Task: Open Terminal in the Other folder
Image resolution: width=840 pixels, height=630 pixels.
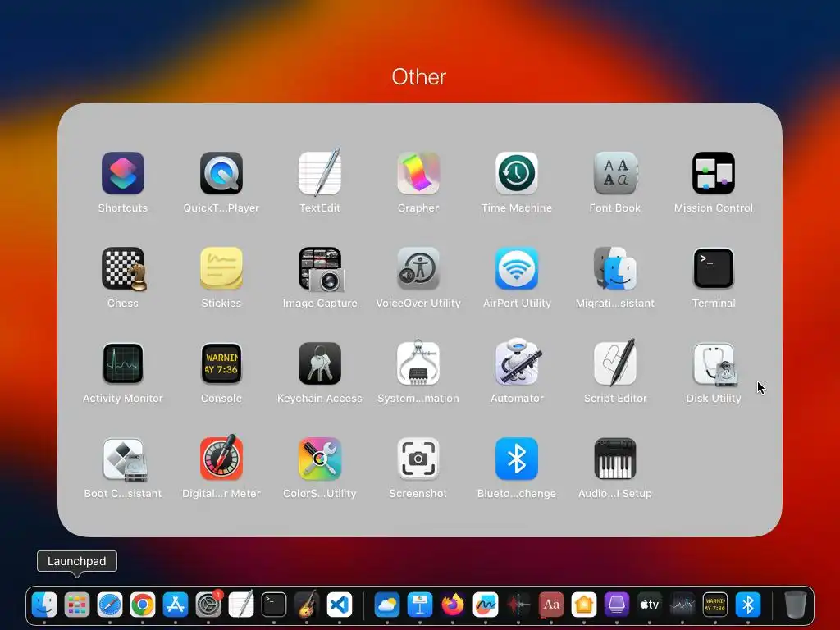Action: tap(714, 268)
